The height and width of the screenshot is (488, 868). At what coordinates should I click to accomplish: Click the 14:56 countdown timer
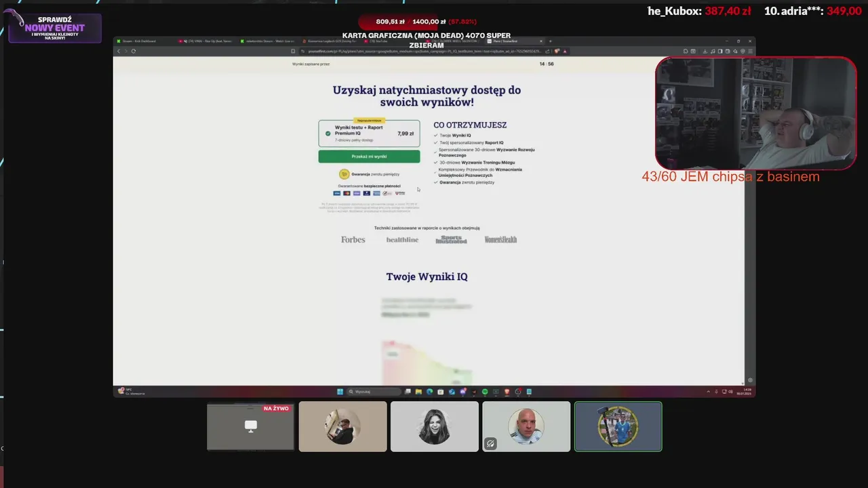547,64
